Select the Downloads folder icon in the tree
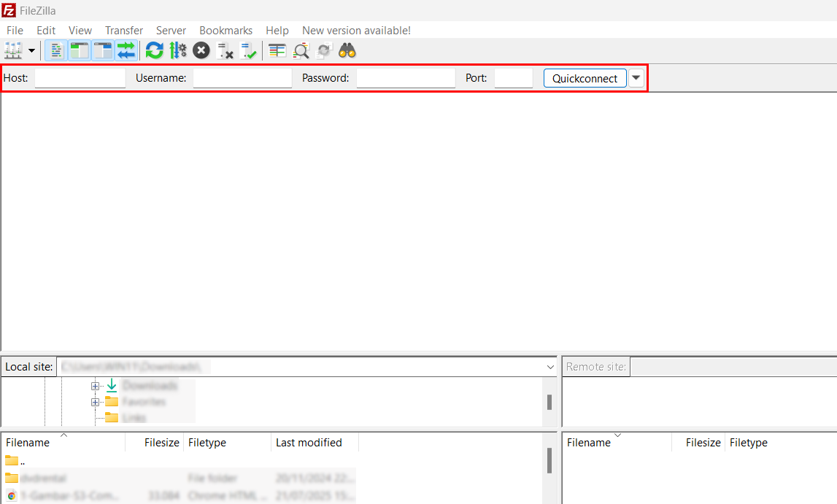837x504 pixels. (112, 385)
